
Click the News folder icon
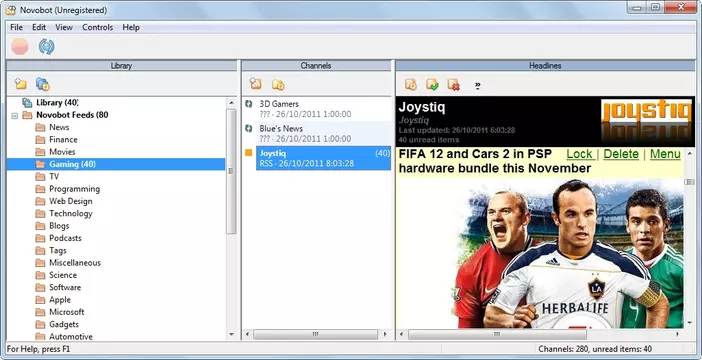tap(40, 128)
